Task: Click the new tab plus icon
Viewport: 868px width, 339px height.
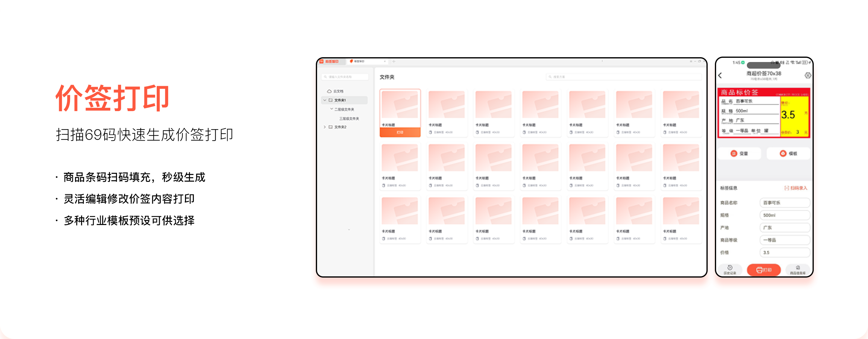Action: [x=394, y=61]
